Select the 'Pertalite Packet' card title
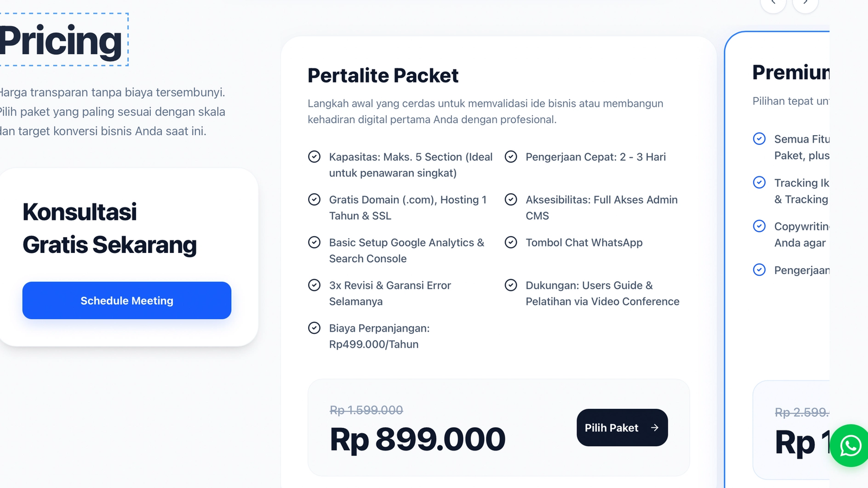The width and height of the screenshot is (868, 488). coord(383,75)
